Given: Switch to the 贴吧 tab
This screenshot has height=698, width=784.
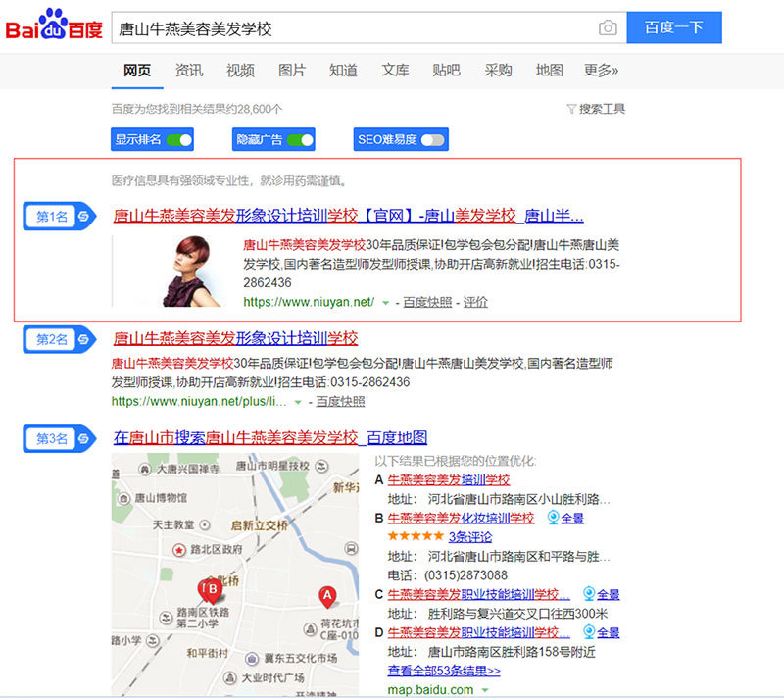Looking at the screenshot, I should [447, 70].
